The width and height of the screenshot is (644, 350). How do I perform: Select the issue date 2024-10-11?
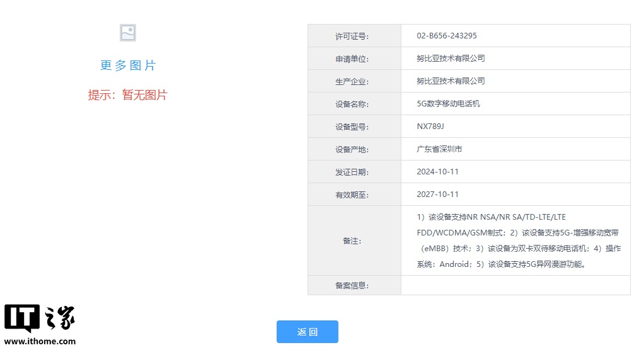click(437, 172)
